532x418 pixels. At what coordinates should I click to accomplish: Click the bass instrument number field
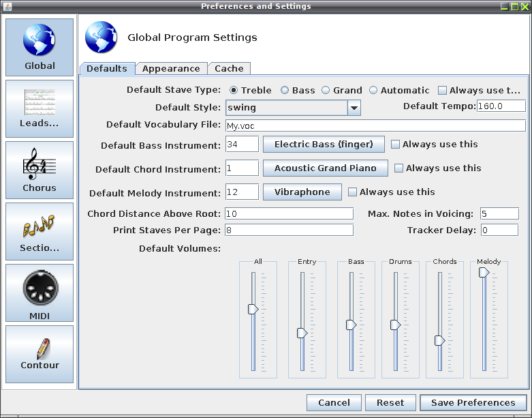click(x=242, y=145)
